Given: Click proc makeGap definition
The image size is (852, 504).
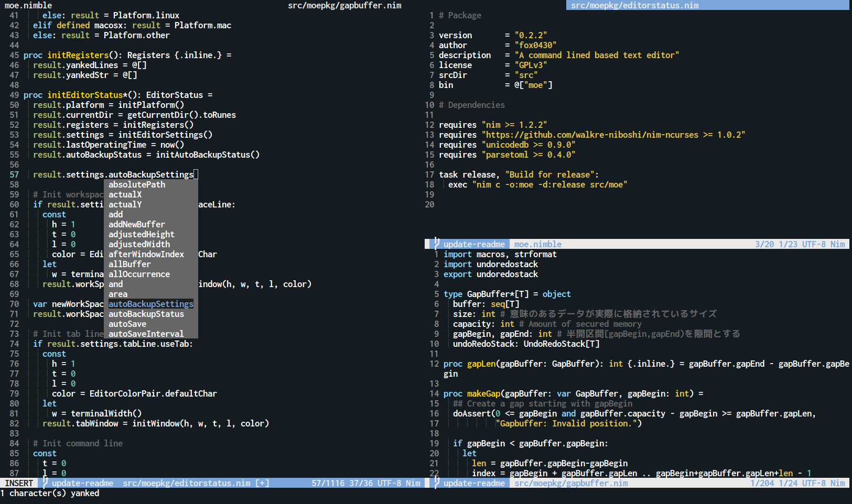Looking at the screenshot, I should pos(574,393).
